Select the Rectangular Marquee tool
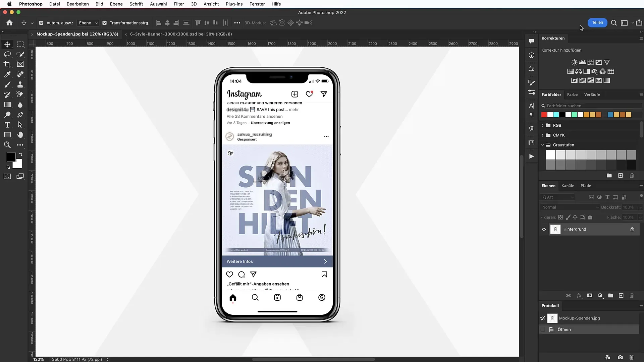644x362 pixels. [x=21, y=44]
